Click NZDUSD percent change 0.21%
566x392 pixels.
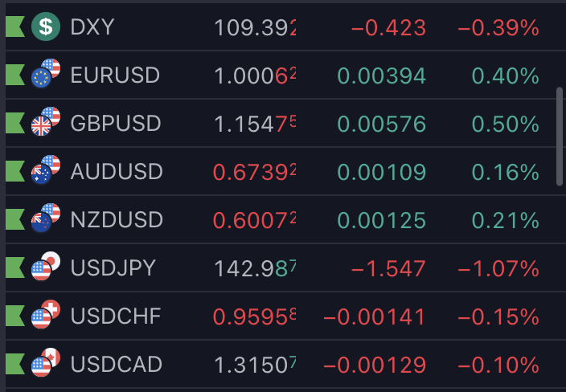click(x=506, y=220)
